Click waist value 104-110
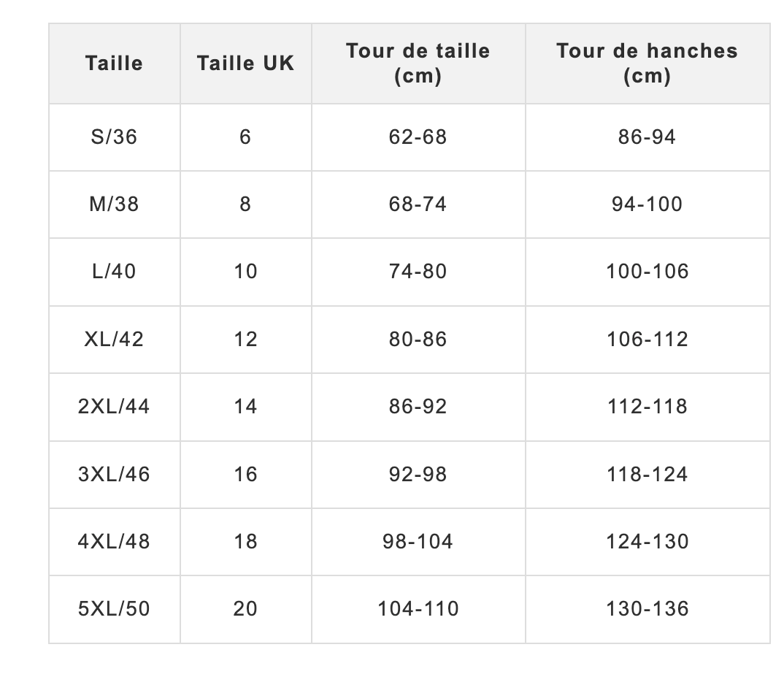This screenshot has height=685, width=784. 418,608
